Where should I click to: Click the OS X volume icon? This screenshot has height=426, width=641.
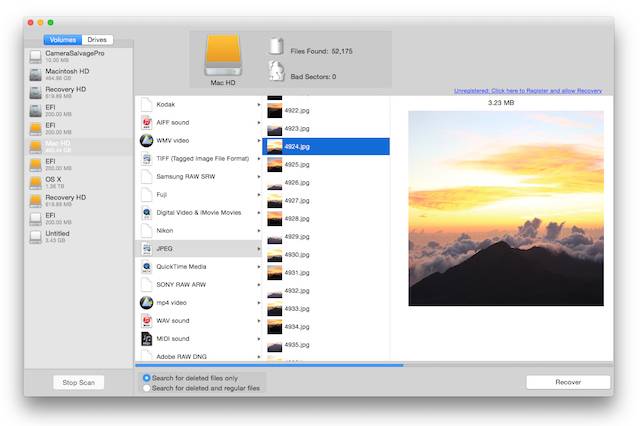(x=36, y=182)
